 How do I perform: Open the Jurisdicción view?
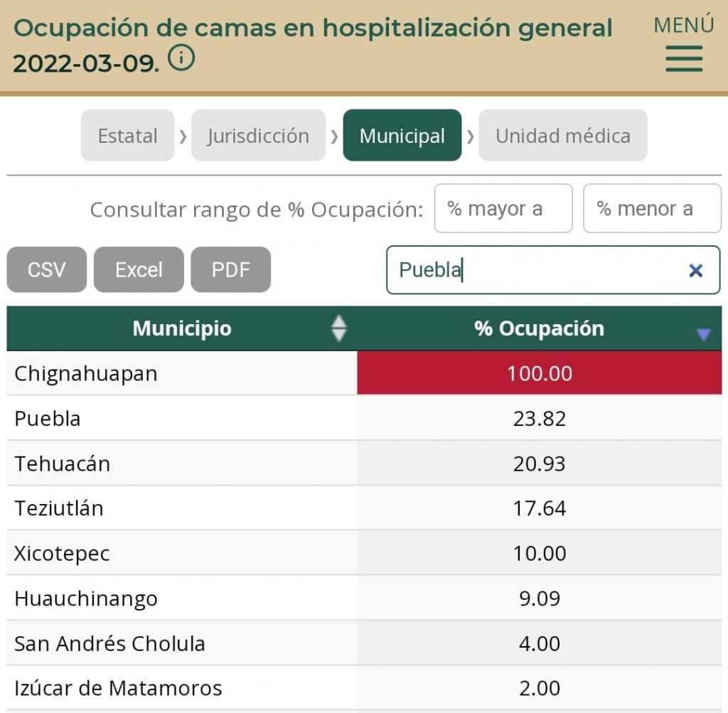coord(258,135)
